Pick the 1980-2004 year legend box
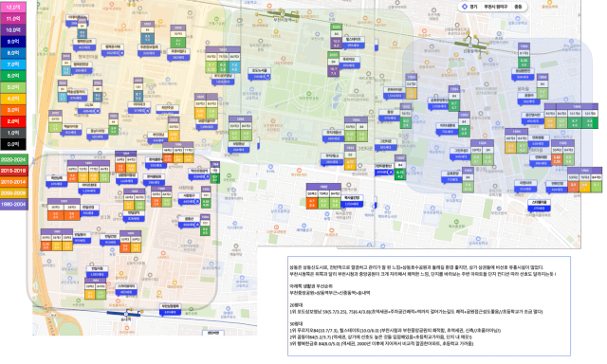607x364 pixels. (x=13, y=204)
